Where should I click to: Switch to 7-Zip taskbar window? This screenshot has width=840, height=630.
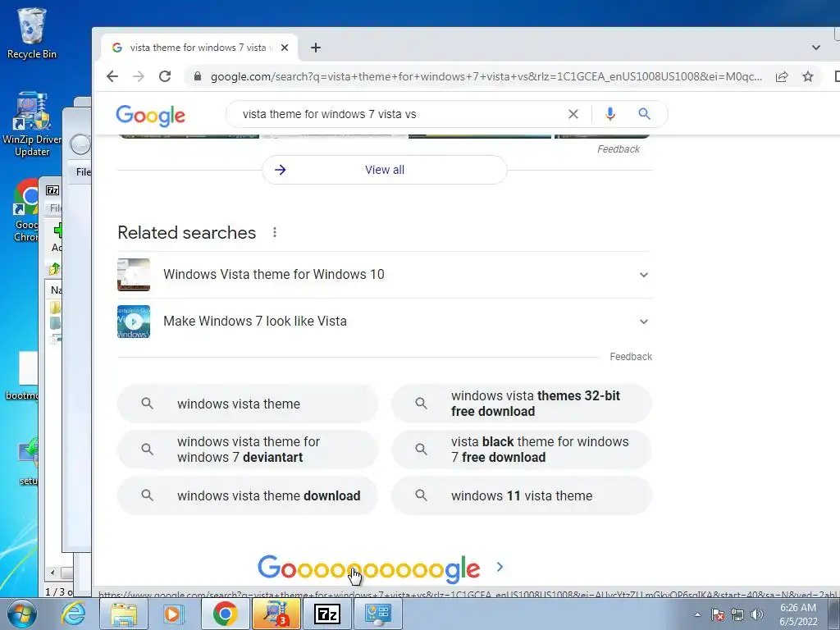326,614
